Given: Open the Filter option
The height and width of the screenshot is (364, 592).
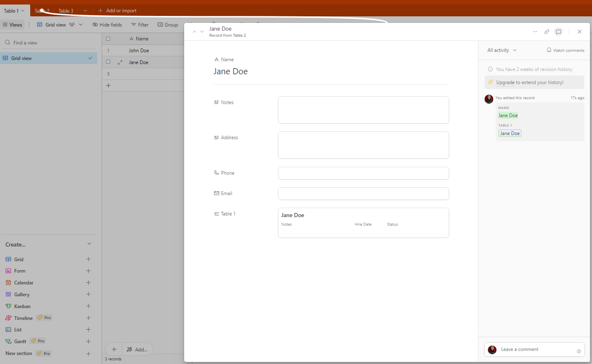Looking at the screenshot, I should tap(140, 25).
